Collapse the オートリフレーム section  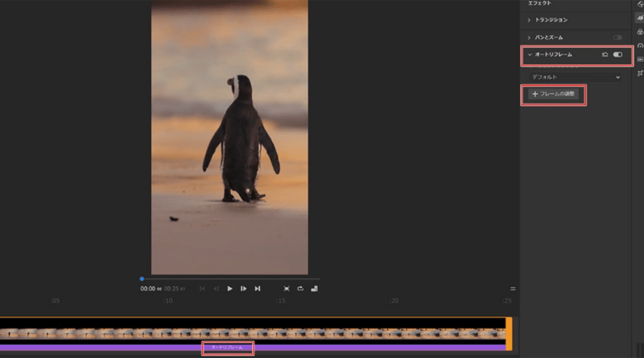tap(530, 55)
